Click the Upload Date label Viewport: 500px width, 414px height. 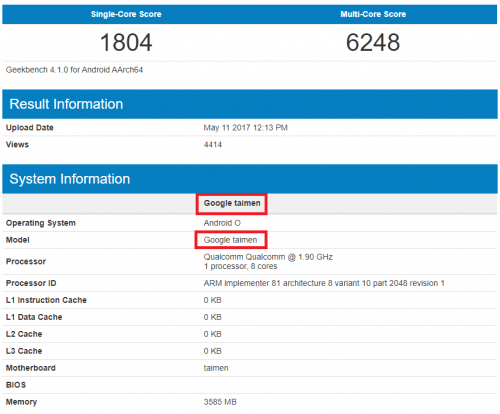[30, 128]
